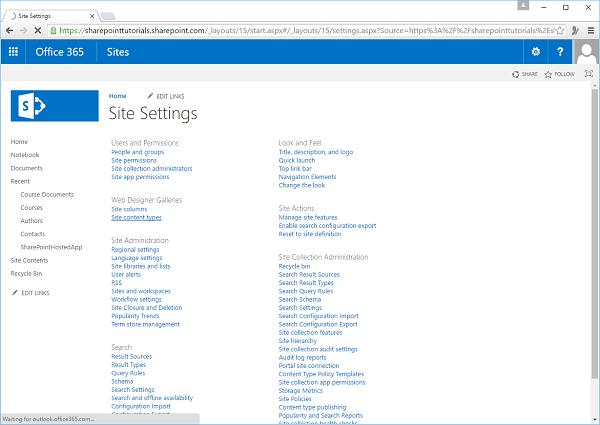This screenshot has height=425, width=600.
Task: Click the vertical page scrollbar
Action: [594, 233]
